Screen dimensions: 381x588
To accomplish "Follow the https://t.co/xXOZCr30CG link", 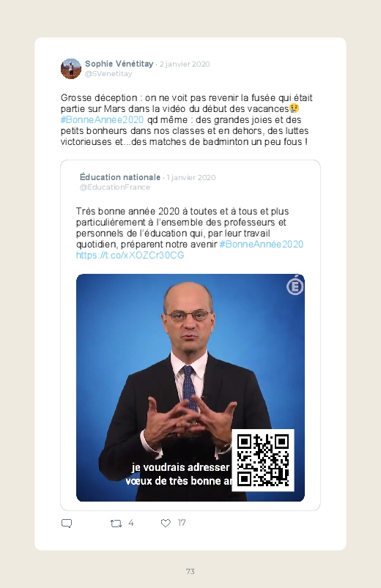I will (130, 256).
